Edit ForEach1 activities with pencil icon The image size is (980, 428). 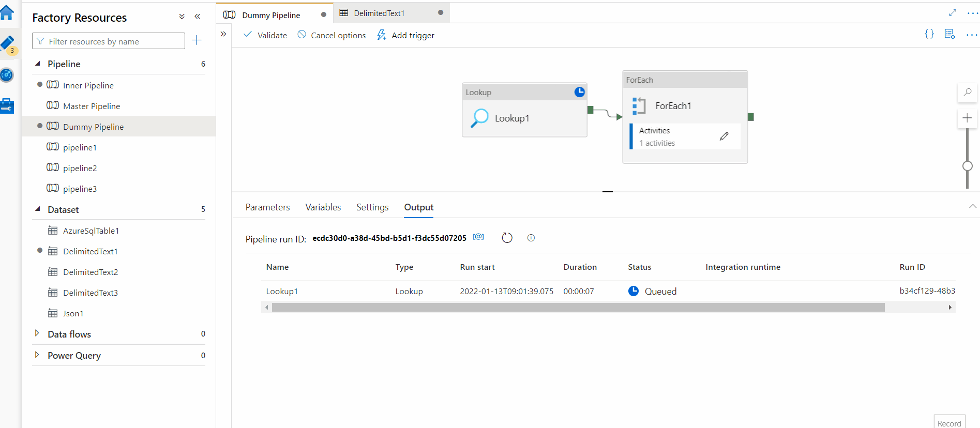click(x=724, y=136)
